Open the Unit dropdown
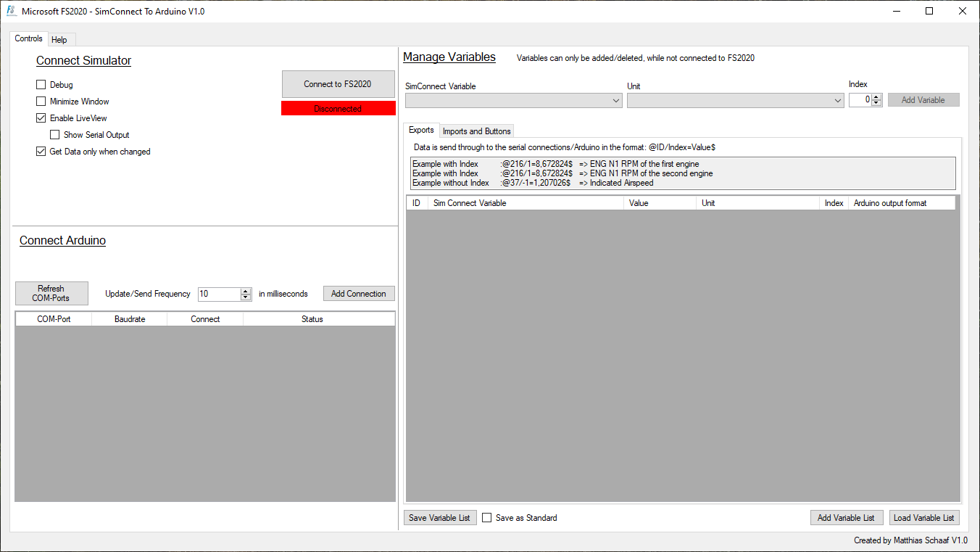The width and height of the screenshot is (980, 552). click(x=735, y=101)
